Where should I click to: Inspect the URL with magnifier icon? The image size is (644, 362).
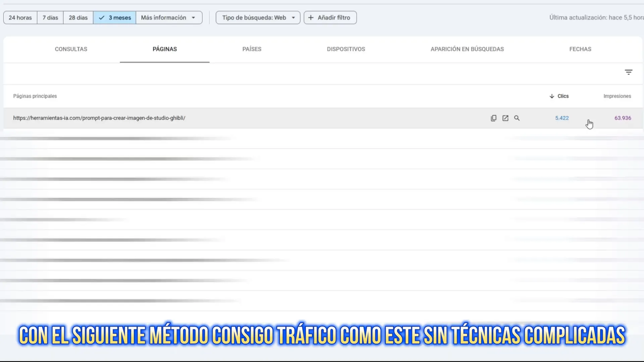(x=517, y=118)
